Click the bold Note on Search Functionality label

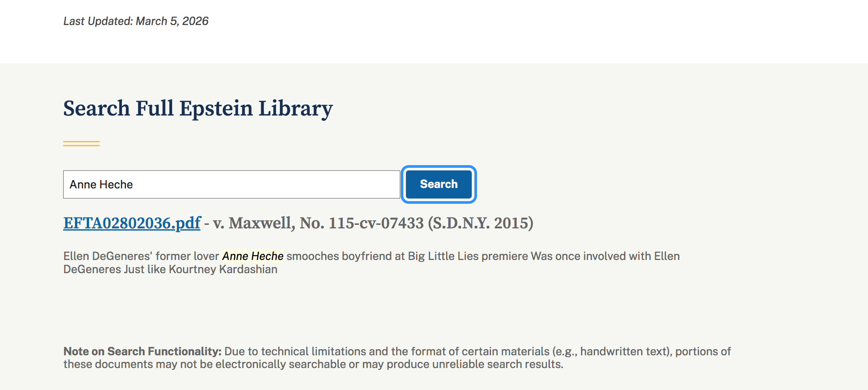(142, 351)
